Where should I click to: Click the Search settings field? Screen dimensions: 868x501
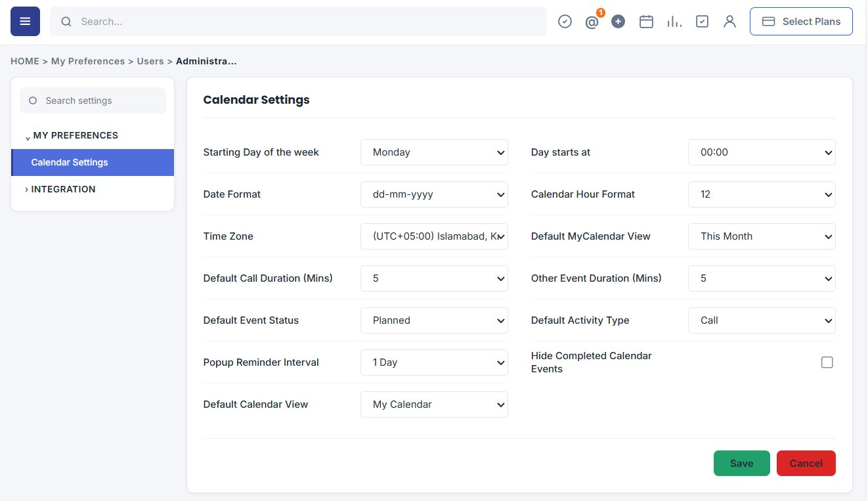point(93,100)
